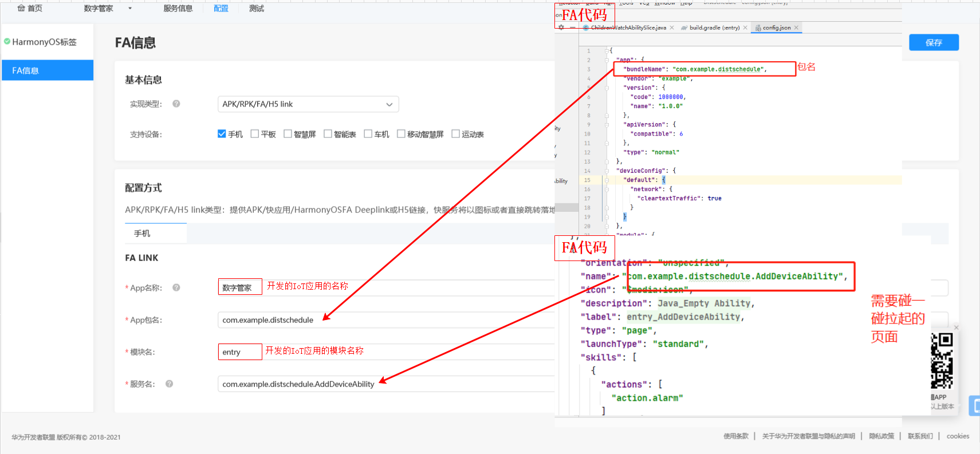Screen dimensions: 980x454
Task: Click the gear settings icon in the IDE tab bar
Action: (561, 27)
